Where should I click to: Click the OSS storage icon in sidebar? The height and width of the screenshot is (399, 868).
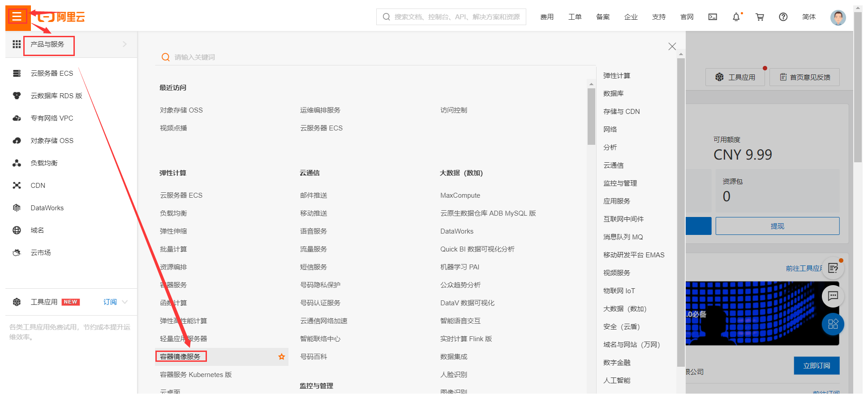pos(17,140)
